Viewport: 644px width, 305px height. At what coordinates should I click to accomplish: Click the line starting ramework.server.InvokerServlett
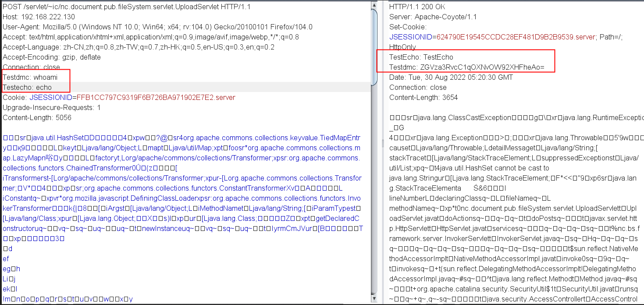513,238
